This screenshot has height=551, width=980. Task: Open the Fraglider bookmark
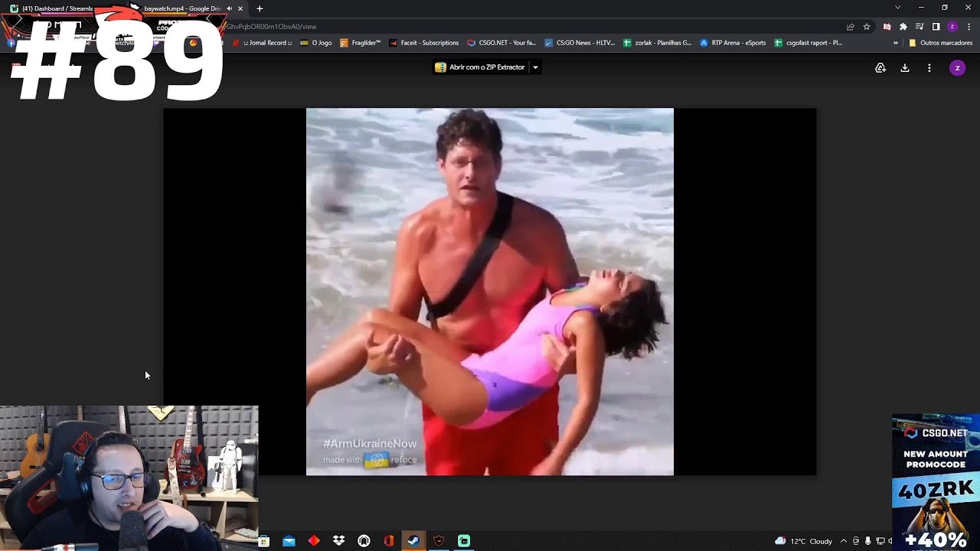click(x=360, y=43)
